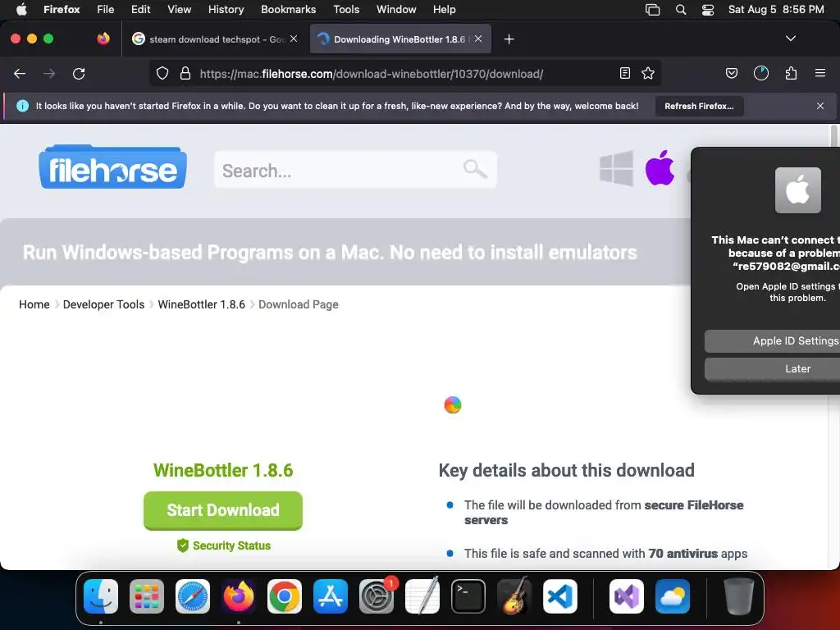This screenshot has height=630, width=840.
Task: Open the Save to Pocket icon
Action: point(732,73)
